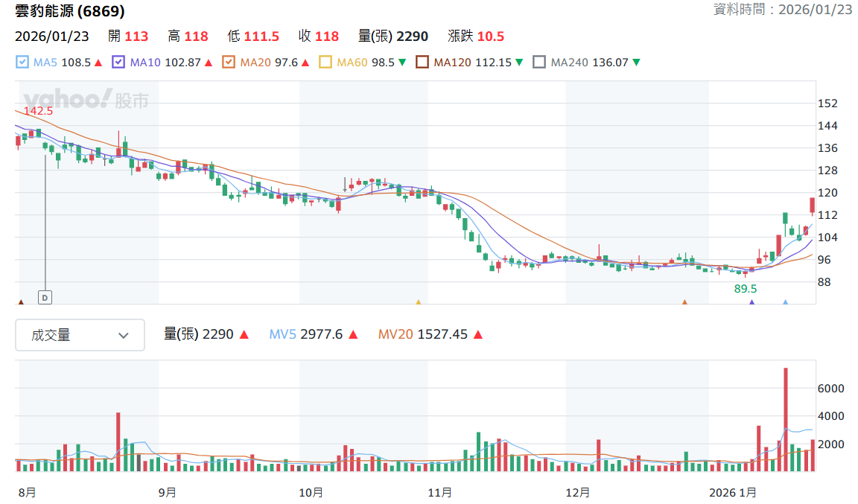Enable the MA60 moving average checkbox

click(325, 63)
